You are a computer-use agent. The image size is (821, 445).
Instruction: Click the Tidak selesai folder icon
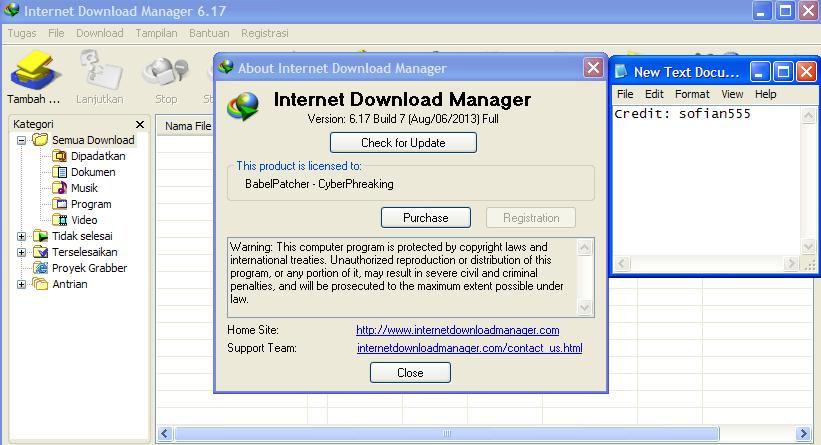40,236
